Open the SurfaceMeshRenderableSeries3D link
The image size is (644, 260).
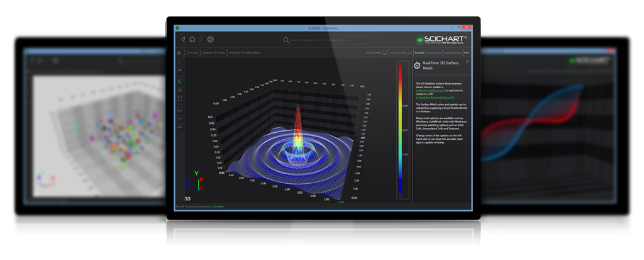[x=435, y=97]
